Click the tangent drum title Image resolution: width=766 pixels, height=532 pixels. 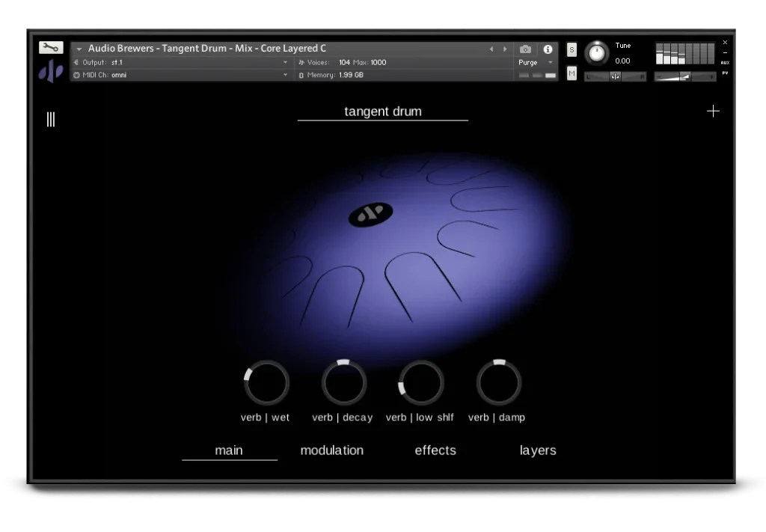pos(383,111)
